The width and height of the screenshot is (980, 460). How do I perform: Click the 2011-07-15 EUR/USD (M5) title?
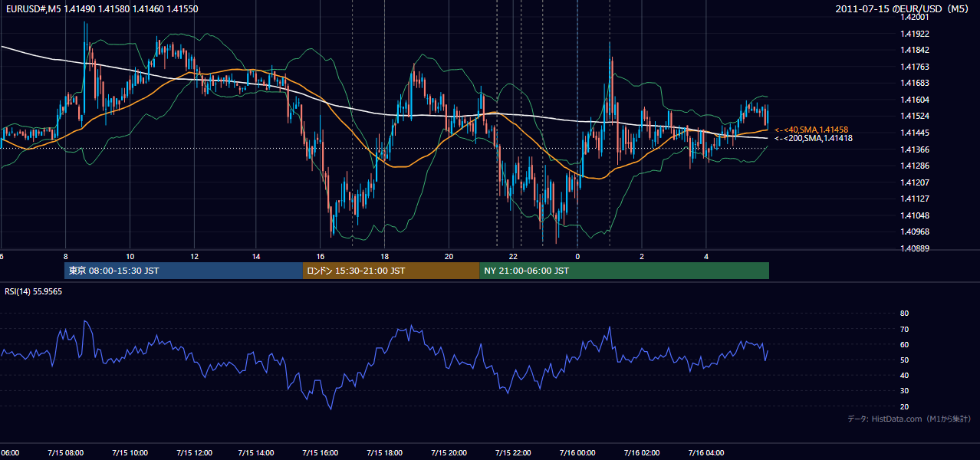coord(903,9)
